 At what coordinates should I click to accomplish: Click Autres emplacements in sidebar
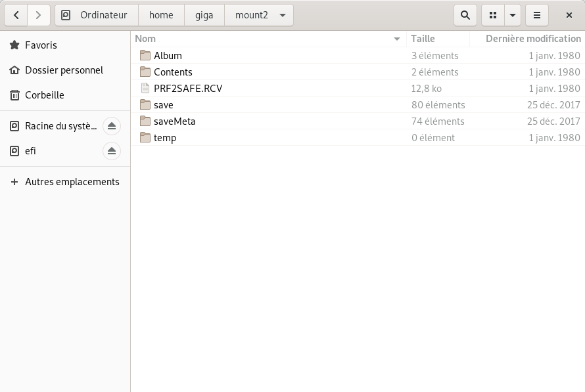72,182
